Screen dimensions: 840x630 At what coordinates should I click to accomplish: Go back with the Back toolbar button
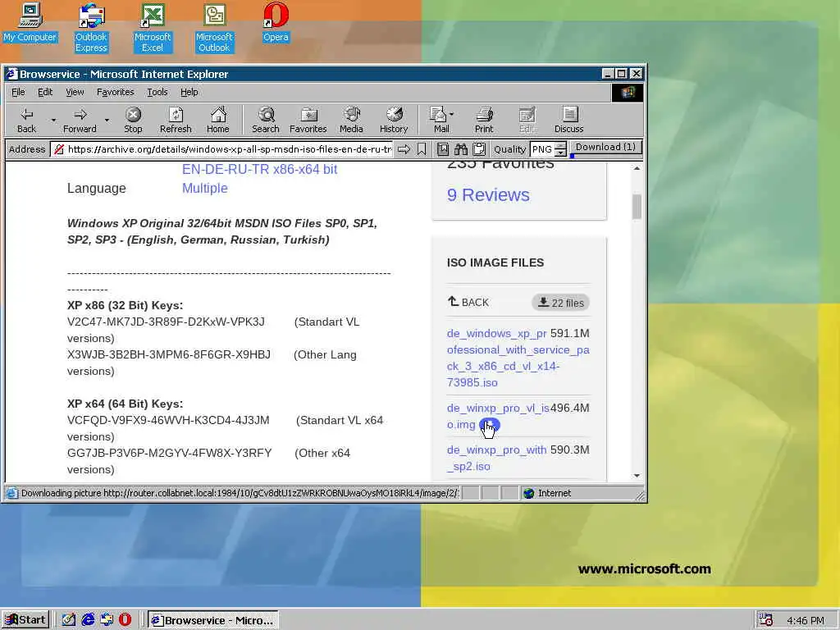(x=27, y=120)
